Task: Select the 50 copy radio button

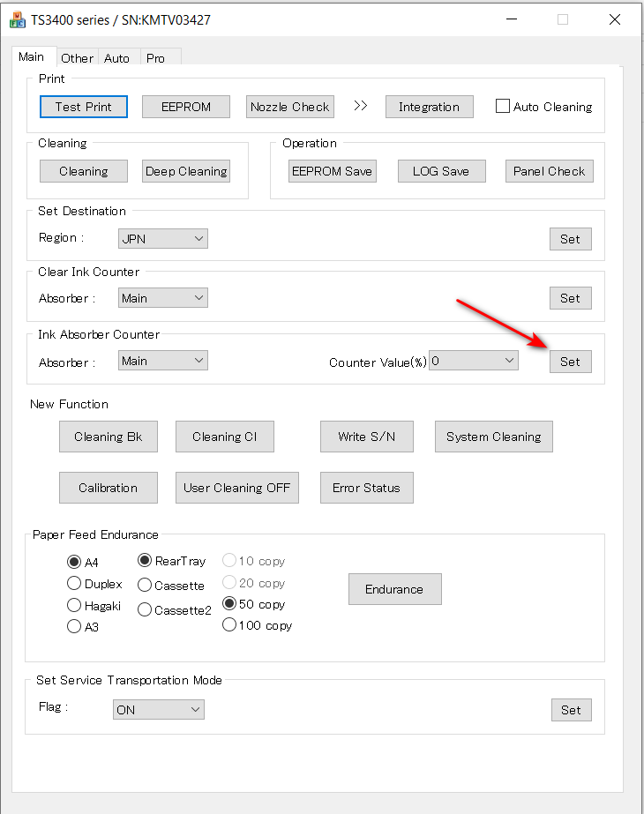Action: click(229, 603)
